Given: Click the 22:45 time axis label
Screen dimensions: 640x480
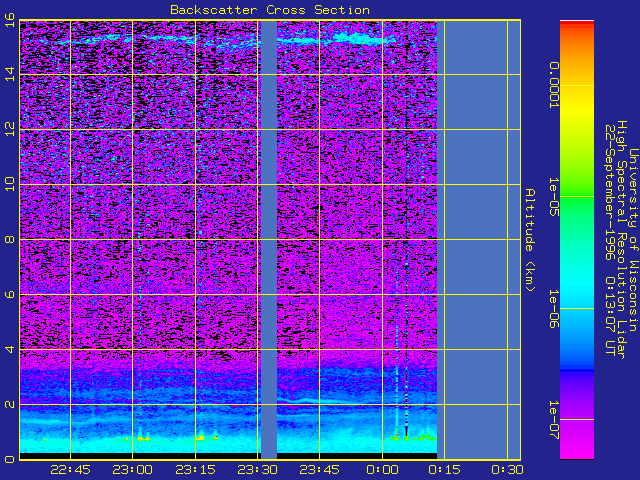Looking at the screenshot, I should tap(70, 470).
